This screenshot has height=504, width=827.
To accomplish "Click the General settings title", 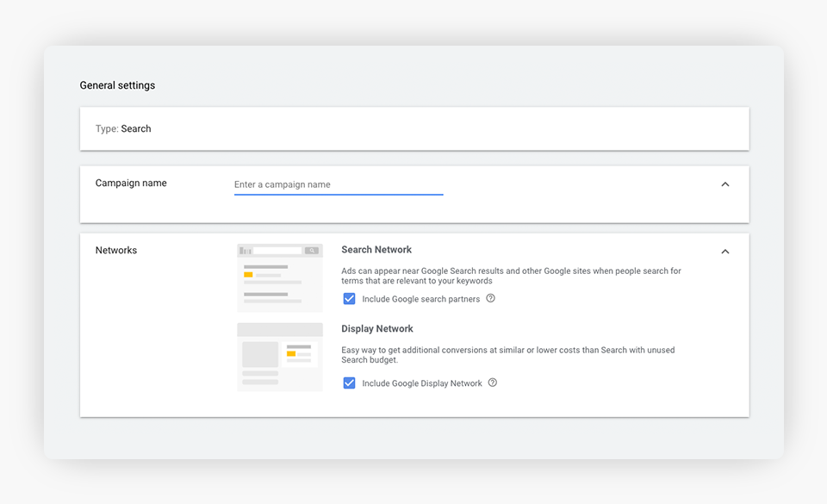I will point(117,85).
